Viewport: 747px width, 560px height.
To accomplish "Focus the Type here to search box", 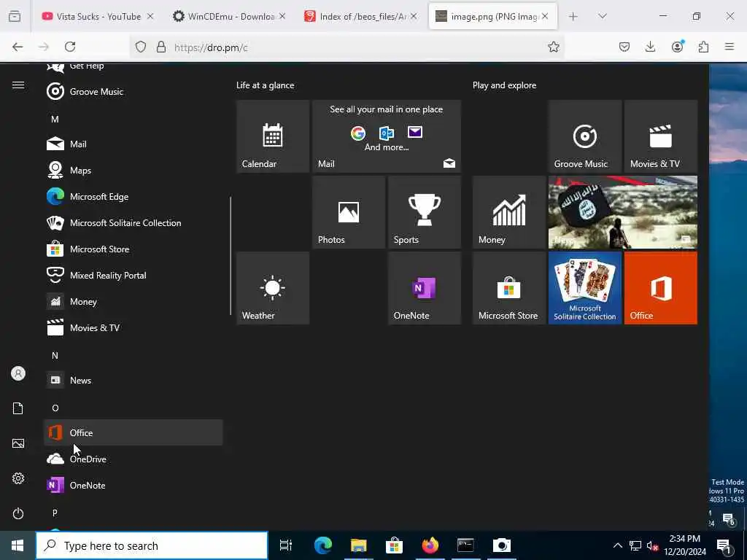I will point(152,545).
